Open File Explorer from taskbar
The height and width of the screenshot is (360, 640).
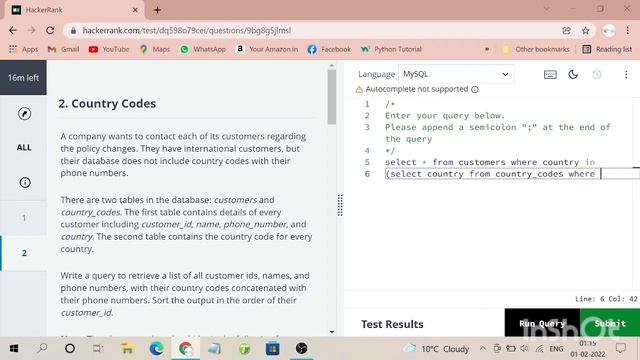[127, 349]
